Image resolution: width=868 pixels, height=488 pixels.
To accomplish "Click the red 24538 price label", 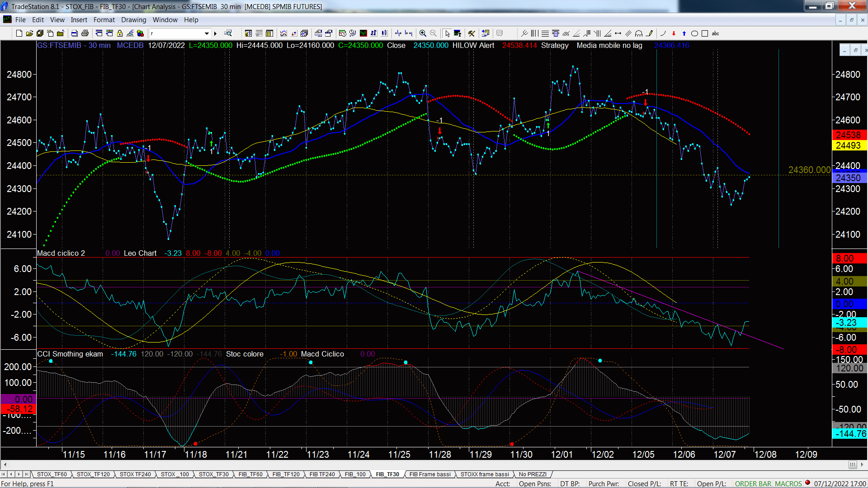I will [849, 135].
